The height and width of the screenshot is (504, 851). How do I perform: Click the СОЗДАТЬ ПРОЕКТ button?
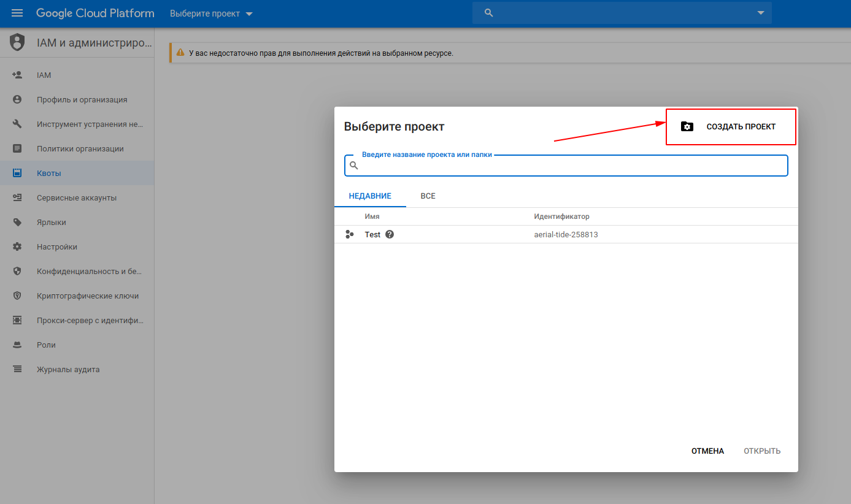[x=731, y=127]
